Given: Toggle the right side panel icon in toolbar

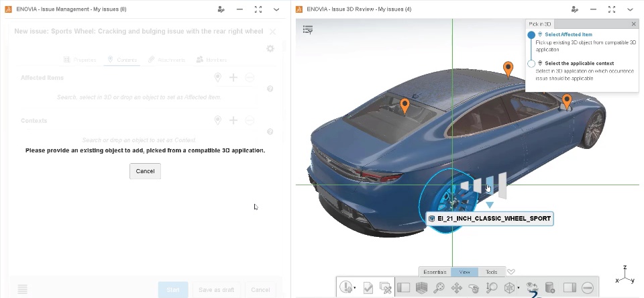Looking at the screenshot, I should pos(570,287).
